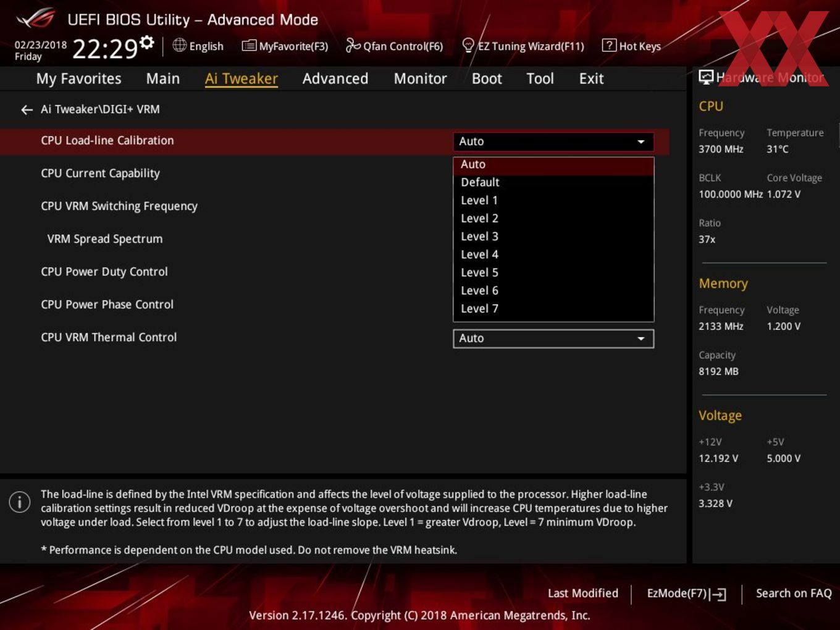Click the back arrow to Ai Tweaker
840x630 pixels.
click(27, 109)
